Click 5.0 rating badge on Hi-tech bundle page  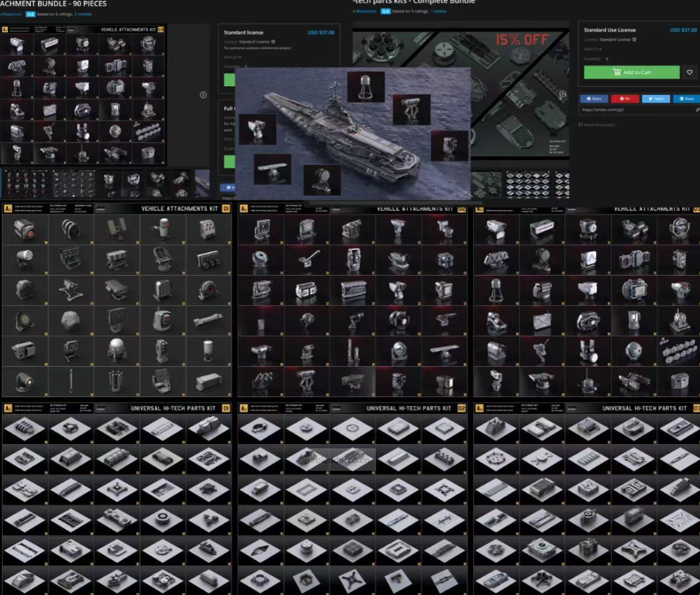(x=385, y=12)
